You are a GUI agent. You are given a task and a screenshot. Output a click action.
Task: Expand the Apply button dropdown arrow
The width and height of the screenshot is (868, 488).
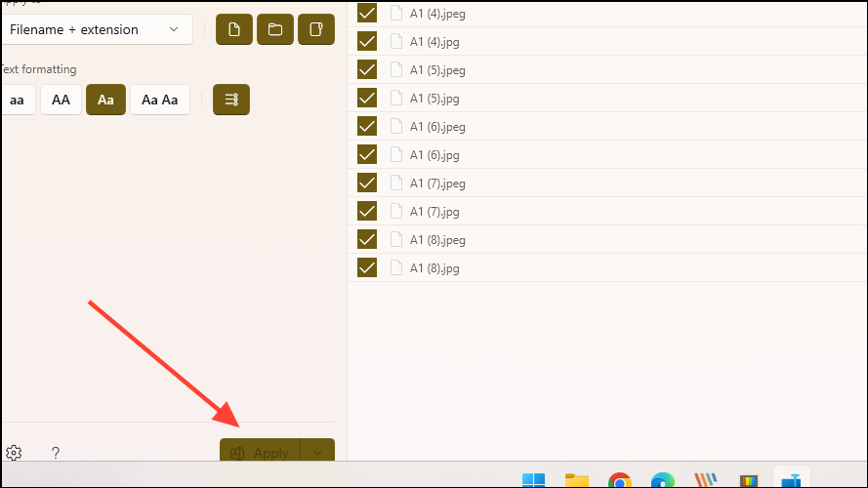(317, 451)
